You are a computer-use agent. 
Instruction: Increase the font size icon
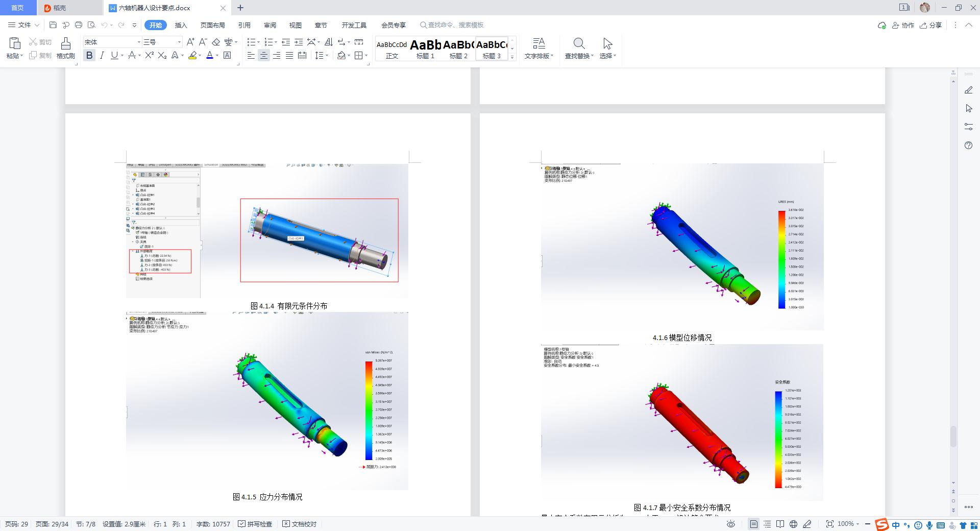(x=190, y=42)
